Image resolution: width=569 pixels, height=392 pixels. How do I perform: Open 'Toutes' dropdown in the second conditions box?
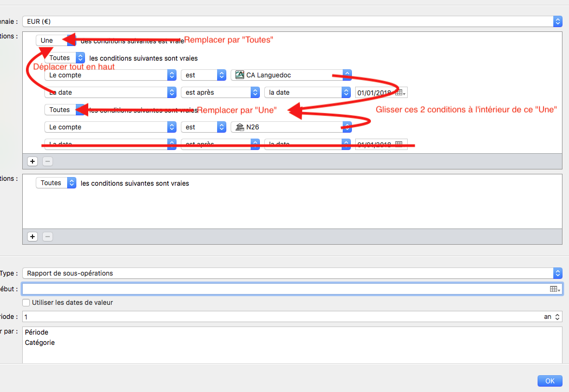click(x=56, y=183)
